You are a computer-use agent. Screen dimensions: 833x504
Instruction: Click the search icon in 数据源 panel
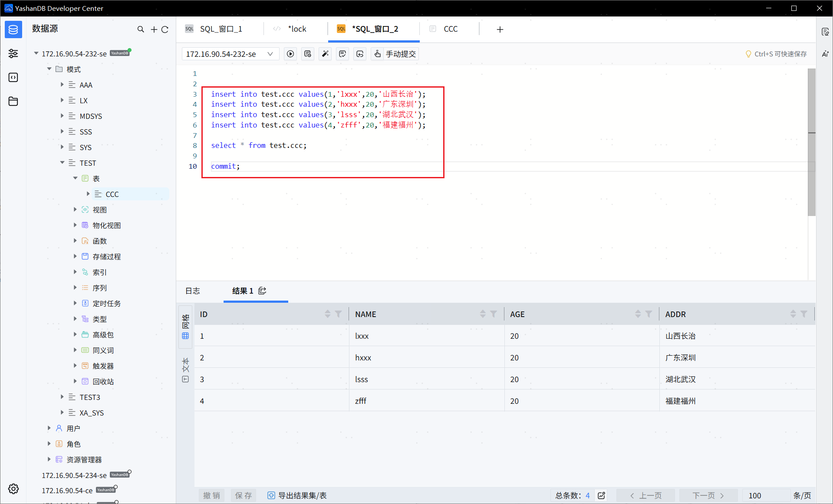point(141,29)
